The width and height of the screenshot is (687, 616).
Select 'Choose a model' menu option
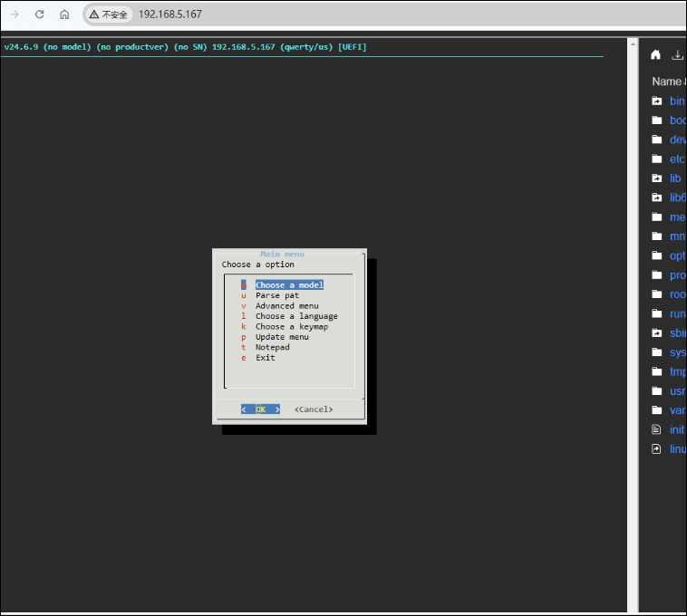pos(288,285)
